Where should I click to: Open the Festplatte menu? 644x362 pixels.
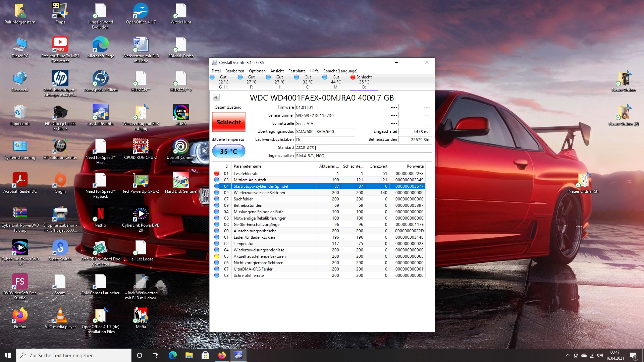(x=297, y=71)
